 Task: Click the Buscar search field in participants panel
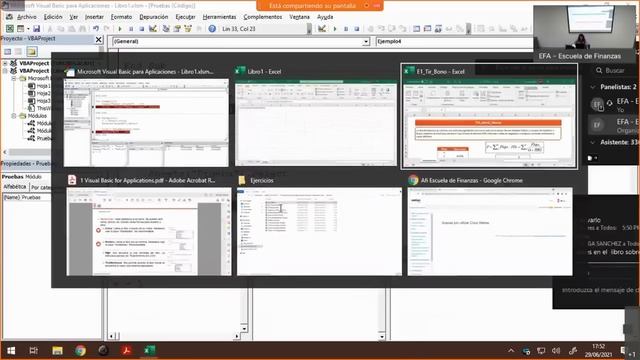point(614,71)
